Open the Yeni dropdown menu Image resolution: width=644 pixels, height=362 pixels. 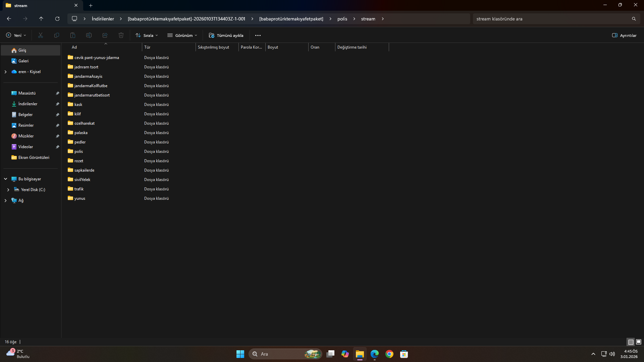[16, 35]
